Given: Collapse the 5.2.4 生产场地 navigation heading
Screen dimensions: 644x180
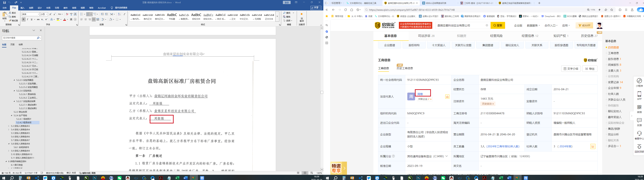Looking at the screenshot, I should (11, 116).
